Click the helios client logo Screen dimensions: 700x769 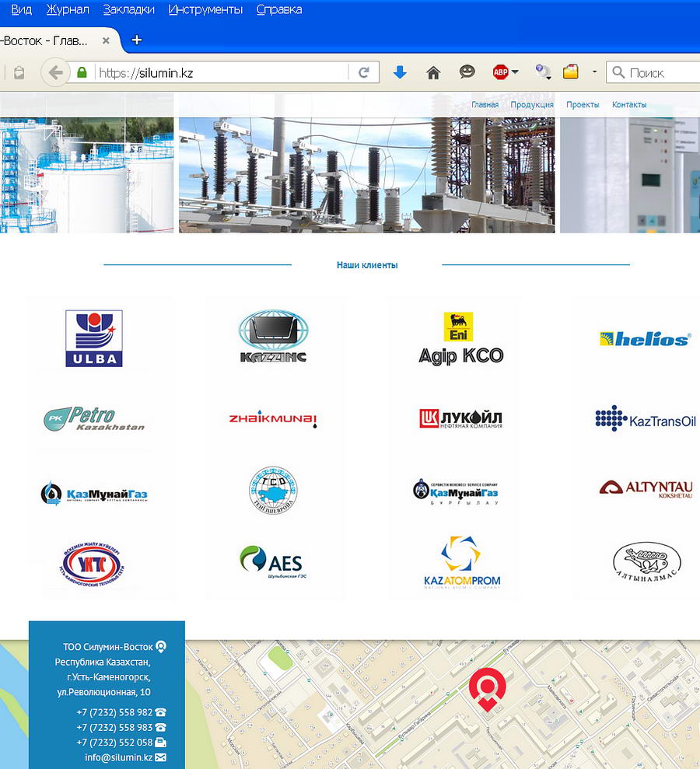646,339
